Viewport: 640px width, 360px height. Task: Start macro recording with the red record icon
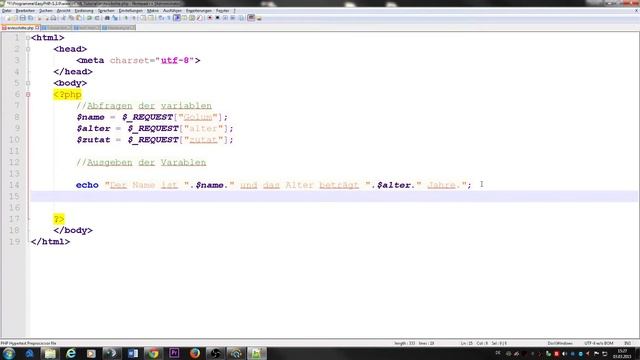(x=209, y=18)
